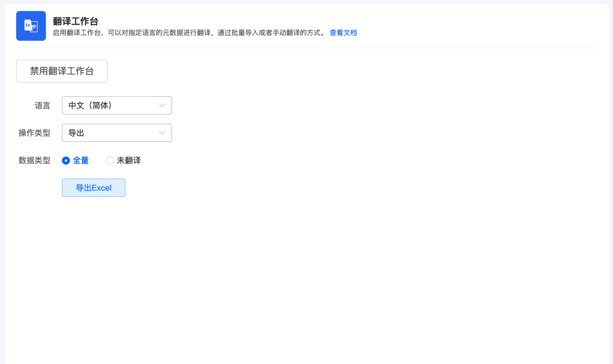Click the 未翻译 option label text

click(x=129, y=161)
